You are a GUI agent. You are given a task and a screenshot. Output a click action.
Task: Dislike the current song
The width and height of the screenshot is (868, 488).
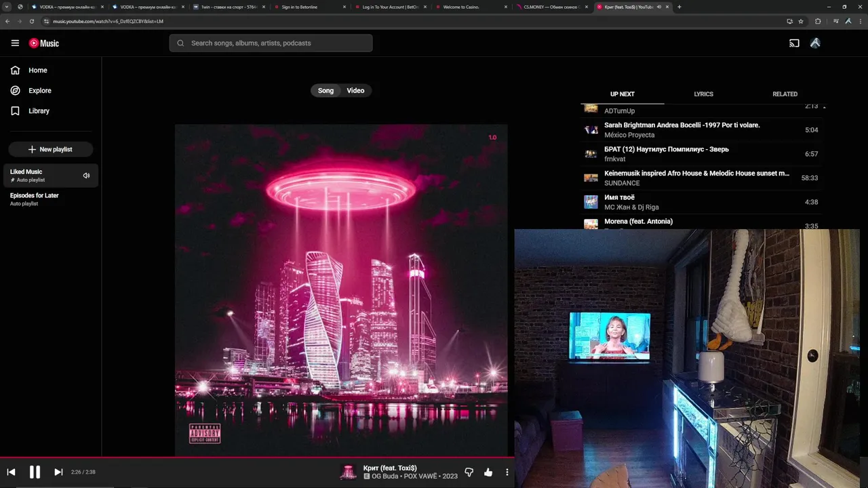coord(469,472)
